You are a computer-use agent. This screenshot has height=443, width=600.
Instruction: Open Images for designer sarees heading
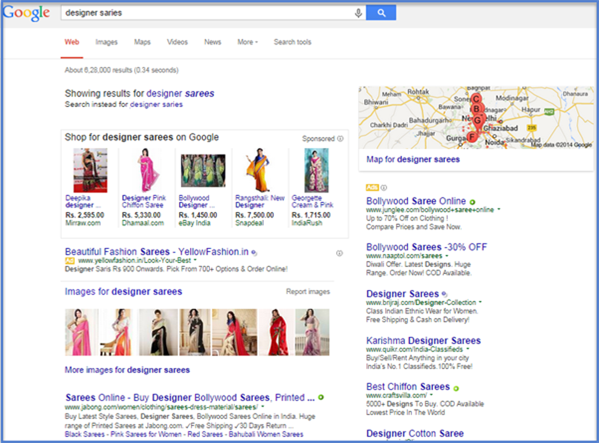[x=123, y=292]
